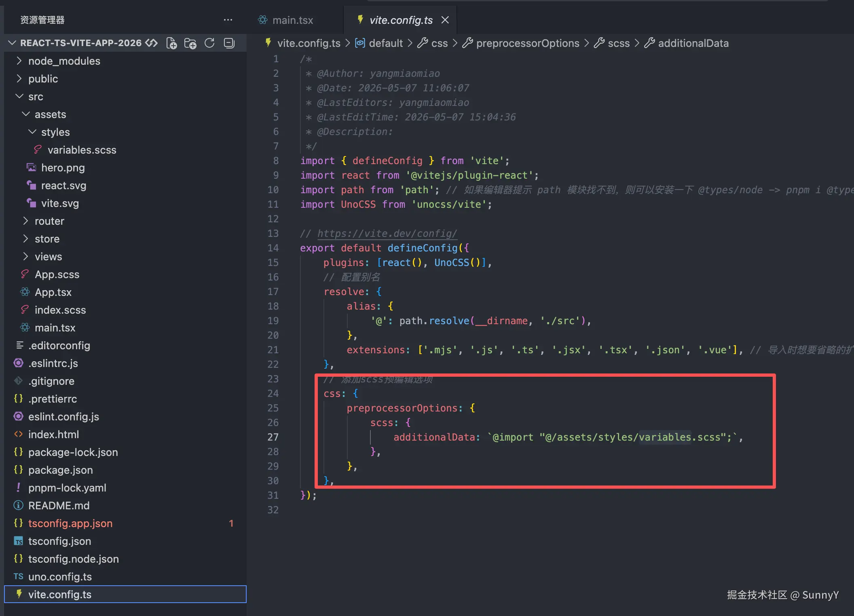The image size is (854, 616).
Task: Click the additionalData property on line 27
Action: tap(434, 437)
